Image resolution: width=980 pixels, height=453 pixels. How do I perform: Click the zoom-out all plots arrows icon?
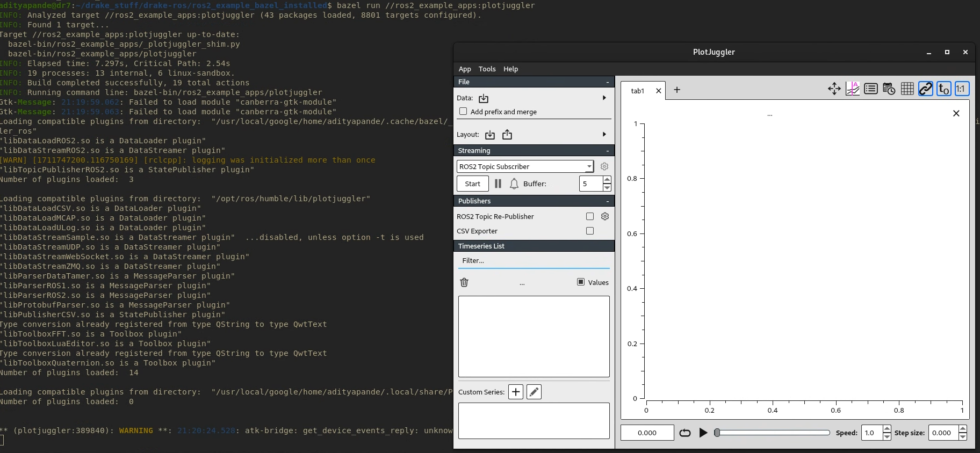coord(834,89)
